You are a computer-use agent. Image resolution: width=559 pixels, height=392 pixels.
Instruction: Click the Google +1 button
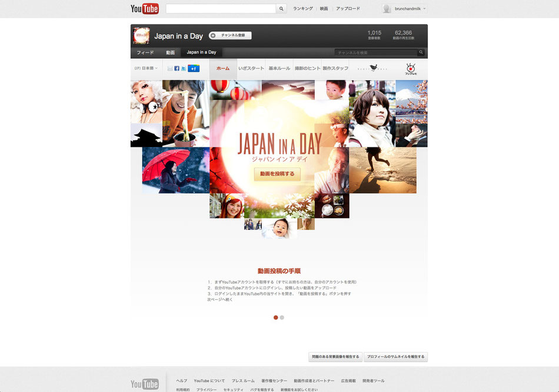(x=194, y=68)
